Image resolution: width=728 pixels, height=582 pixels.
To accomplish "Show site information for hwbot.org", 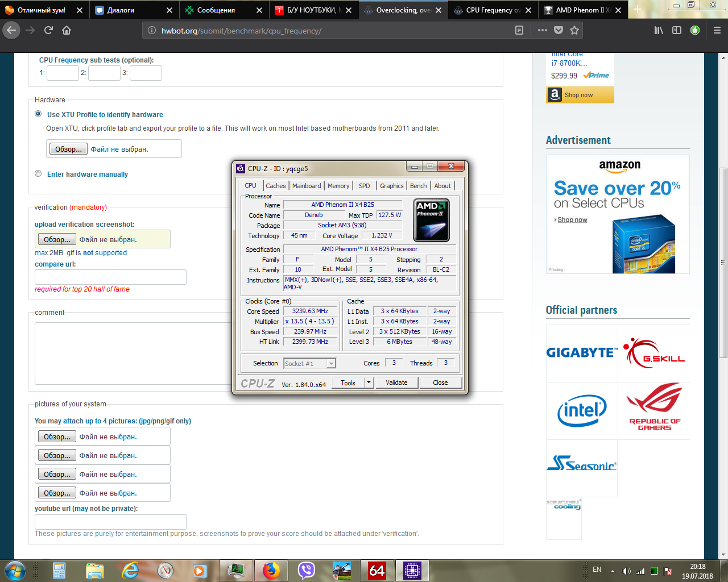I will [x=152, y=31].
